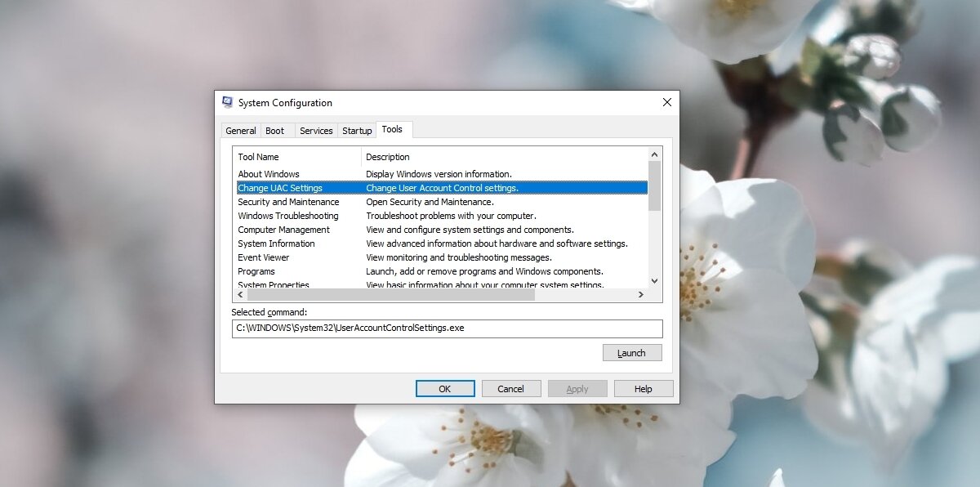The height and width of the screenshot is (487, 980).
Task: Open the Services tab
Action: point(316,131)
